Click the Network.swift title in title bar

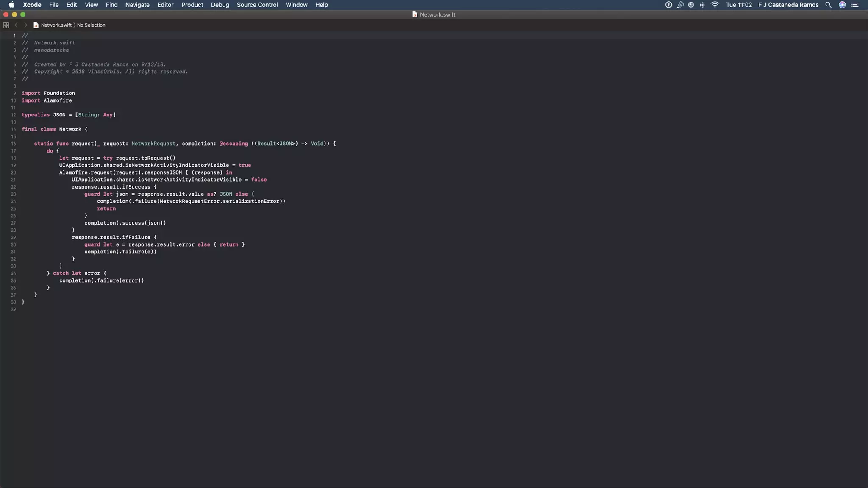437,14
